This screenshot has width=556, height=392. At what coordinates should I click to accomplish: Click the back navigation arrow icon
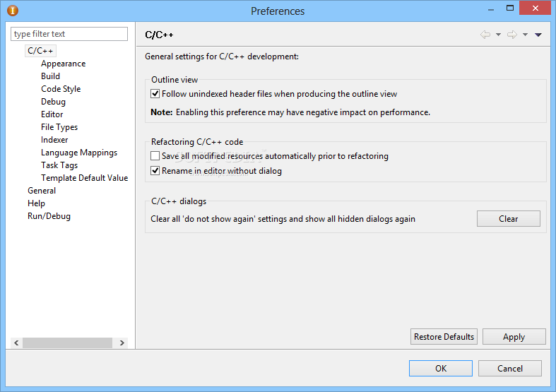tap(485, 35)
